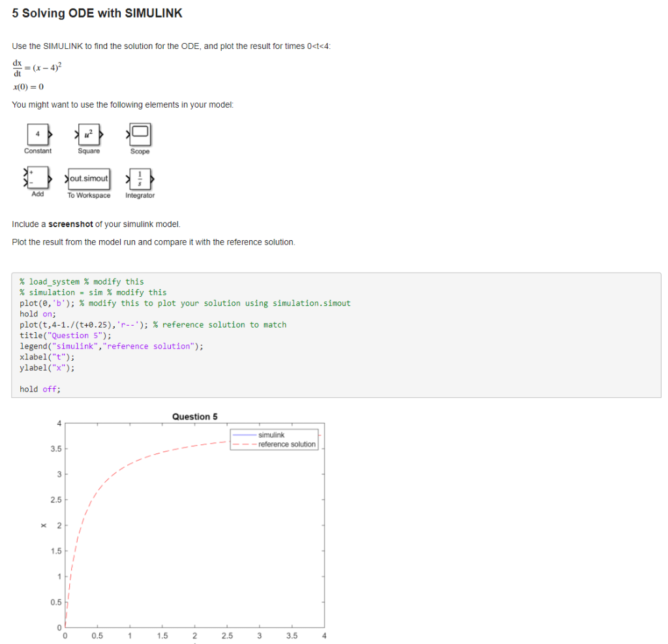
Task: Click the y-axis label 'x'
Action: click(44, 525)
